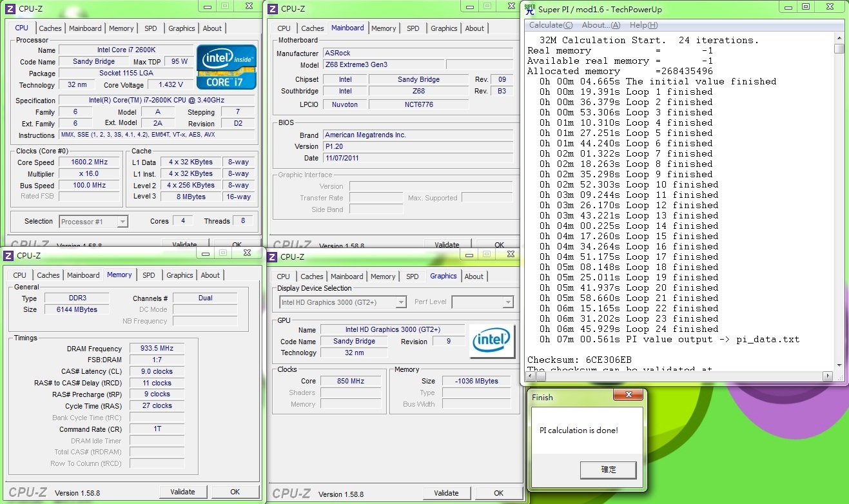849x504 pixels.
Task: Confirm the Finish dialog with 確定 button
Action: click(x=608, y=470)
